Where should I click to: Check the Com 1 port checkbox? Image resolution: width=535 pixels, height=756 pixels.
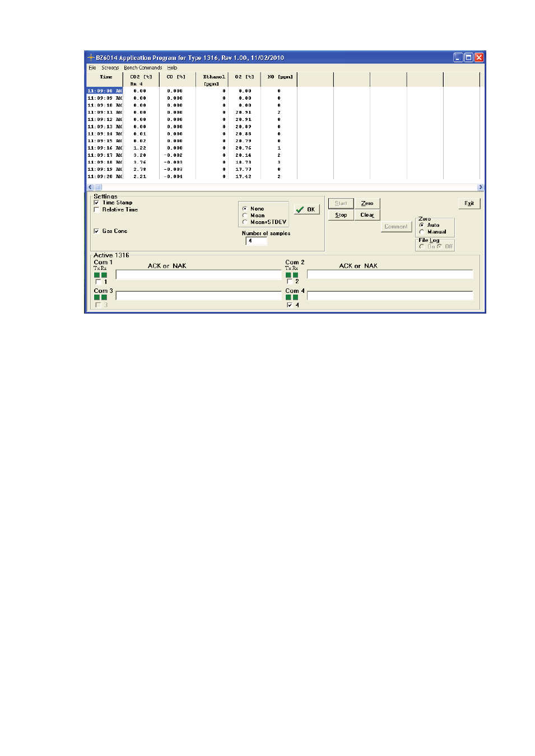99,282
